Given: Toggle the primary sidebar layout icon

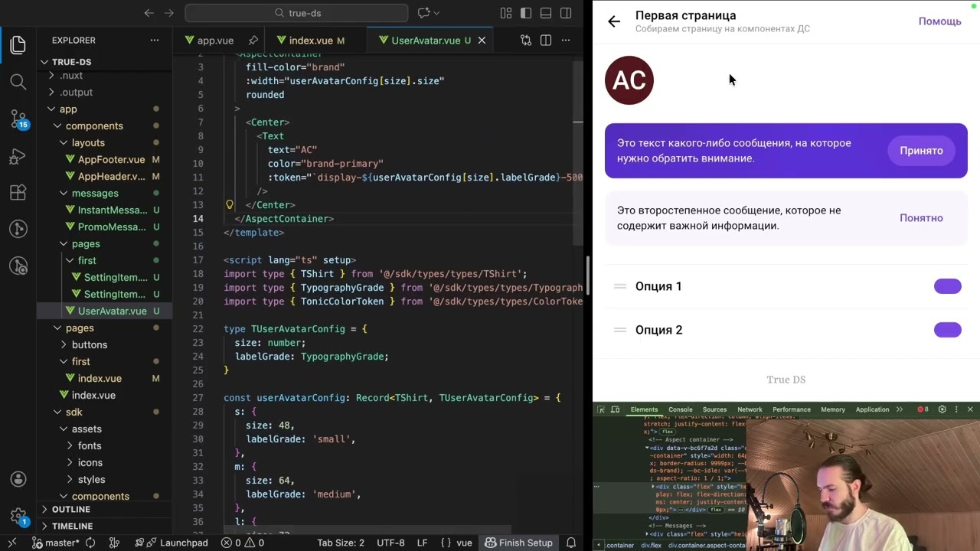Looking at the screenshot, I should [526, 13].
